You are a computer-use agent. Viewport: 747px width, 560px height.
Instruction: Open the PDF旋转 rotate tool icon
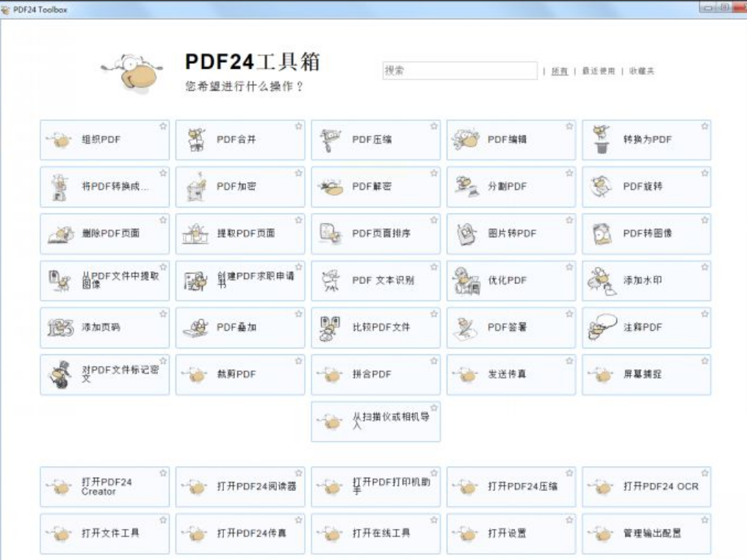click(x=602, y=186)
